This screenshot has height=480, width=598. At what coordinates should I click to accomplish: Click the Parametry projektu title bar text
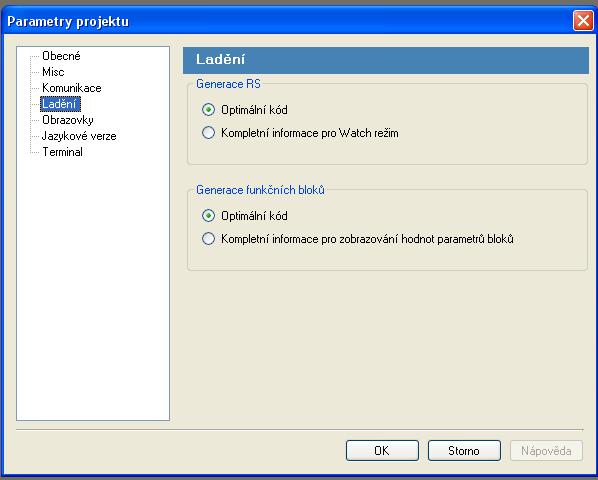(x=68, y=21)
